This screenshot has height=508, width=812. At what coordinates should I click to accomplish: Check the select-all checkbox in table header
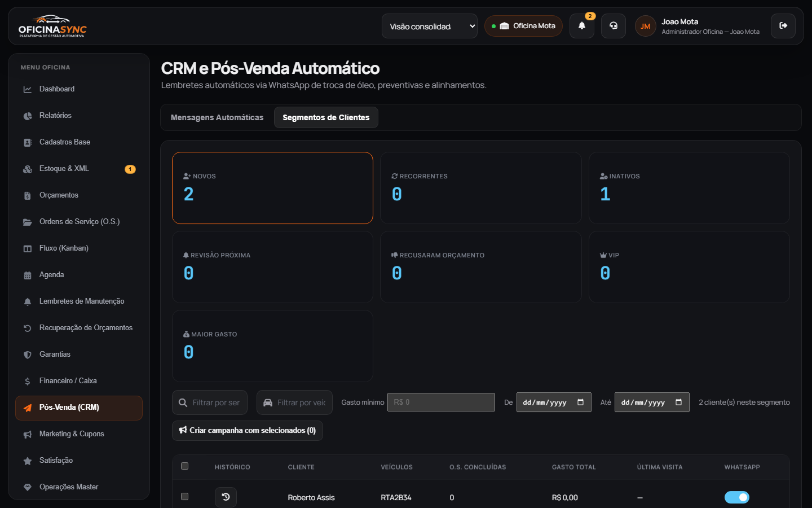(184, 466)
